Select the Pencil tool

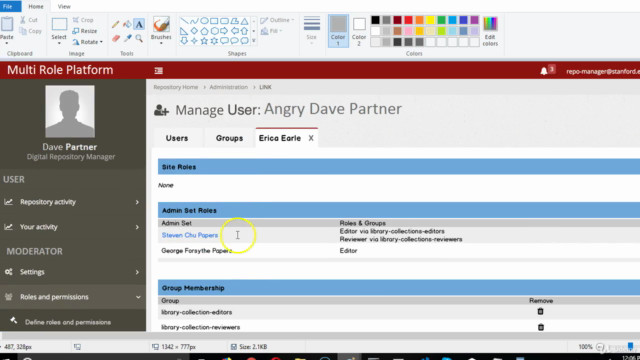pos(116,24)
